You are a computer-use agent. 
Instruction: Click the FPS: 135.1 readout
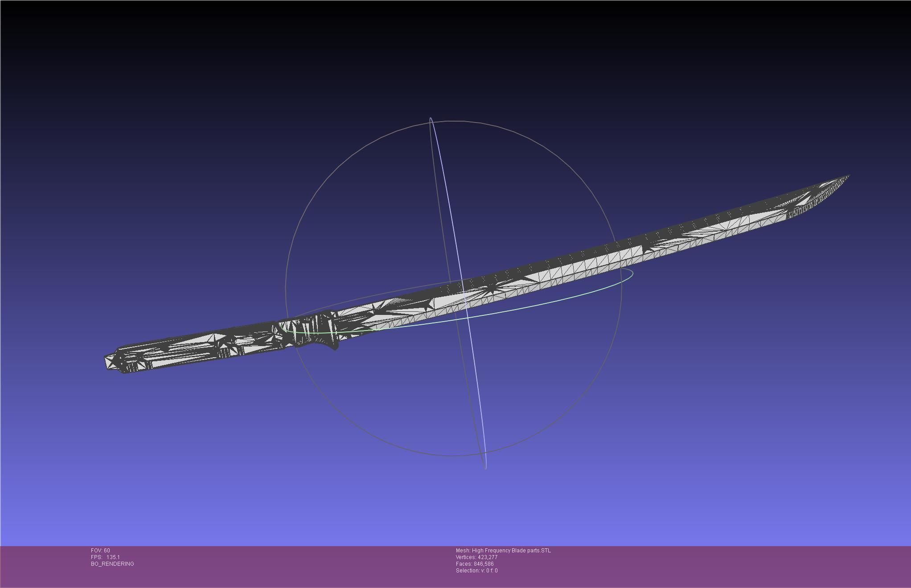[x=105, y=557]
